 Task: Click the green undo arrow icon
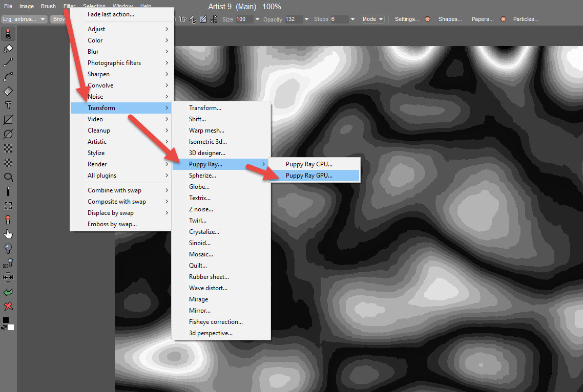pyautogui.click(x=8, y=292)
